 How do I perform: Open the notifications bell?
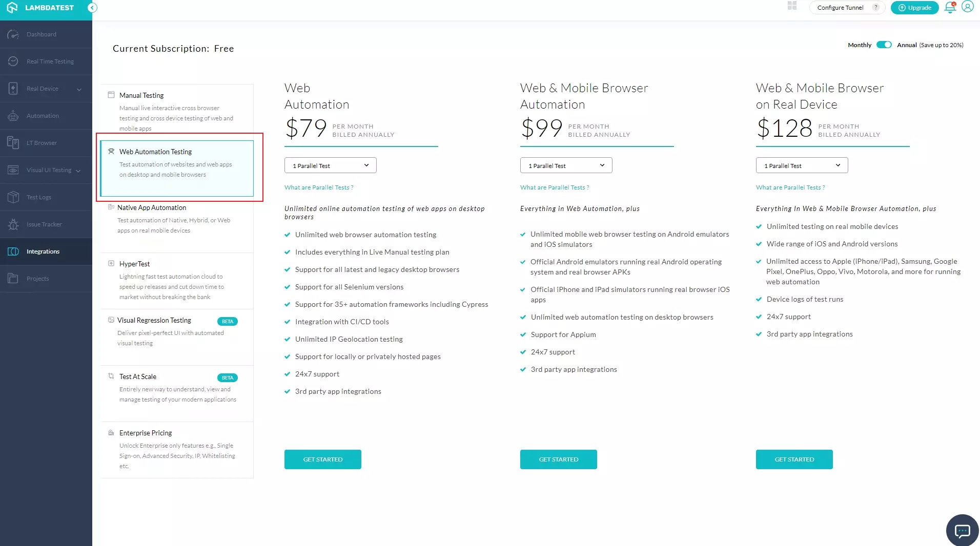pyautogui.click(x=949, y=7)
